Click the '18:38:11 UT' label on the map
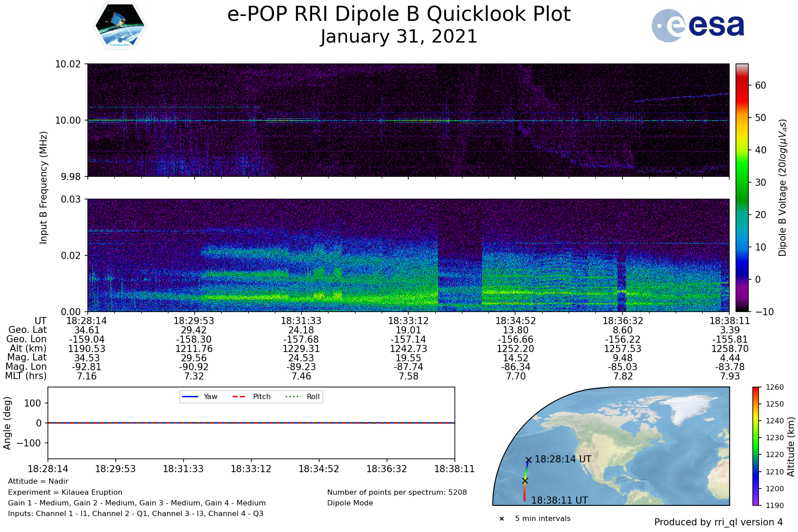Image resolution: width=798 pixels, height=532 pixels. [x=559, y=501]
